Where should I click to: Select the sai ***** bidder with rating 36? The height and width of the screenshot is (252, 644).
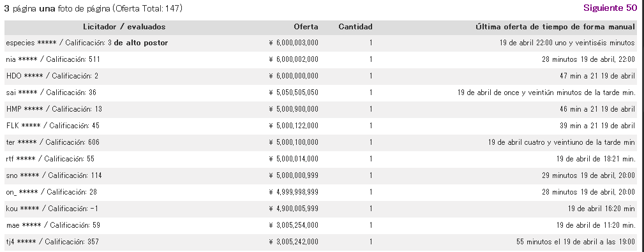click(51, 93)
